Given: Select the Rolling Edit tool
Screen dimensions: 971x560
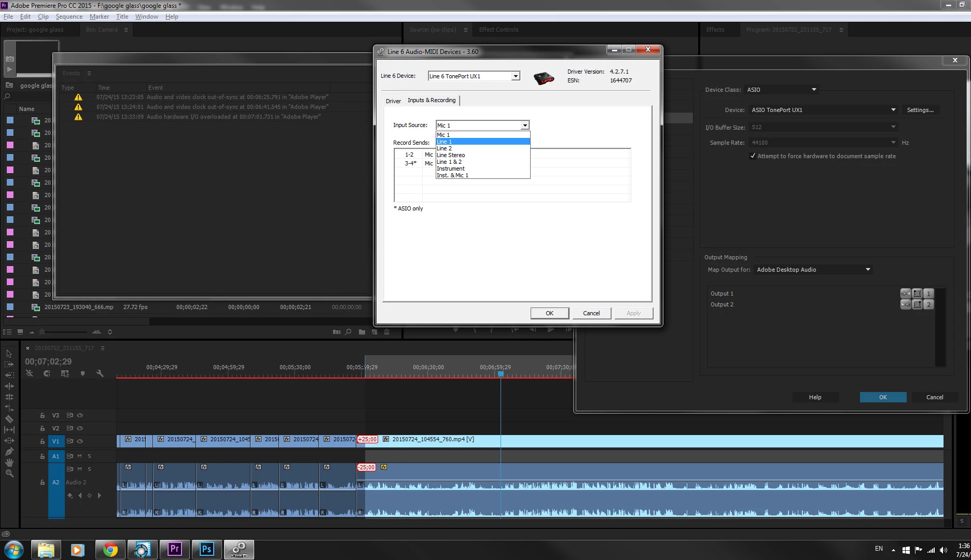Looking at the screenshot, I should (9, 397).
